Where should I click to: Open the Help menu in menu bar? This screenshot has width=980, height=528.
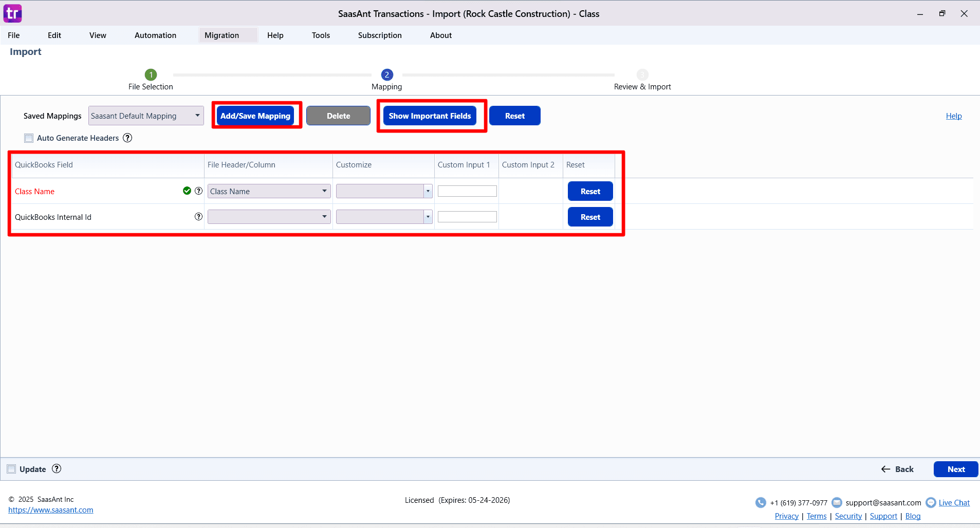click(275, 35)
